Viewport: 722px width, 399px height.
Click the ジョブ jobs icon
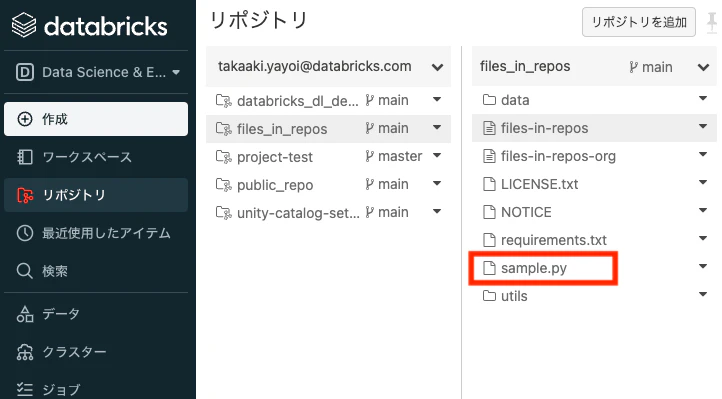coord(25,389)
